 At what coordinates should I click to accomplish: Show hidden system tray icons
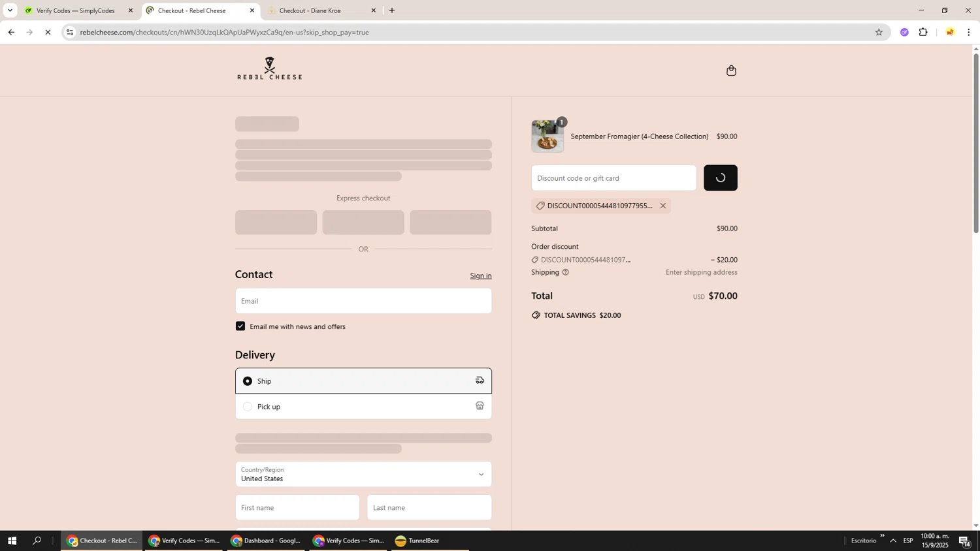click(x=893, y=541)
